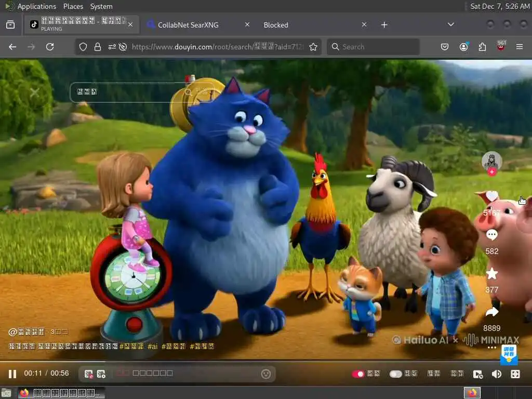Open the three-dots more options on video

(491, 348)
